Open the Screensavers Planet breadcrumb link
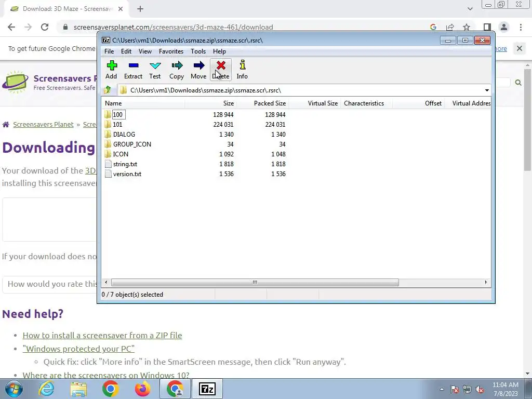532x399 pixels. click(x=44, y=125)
